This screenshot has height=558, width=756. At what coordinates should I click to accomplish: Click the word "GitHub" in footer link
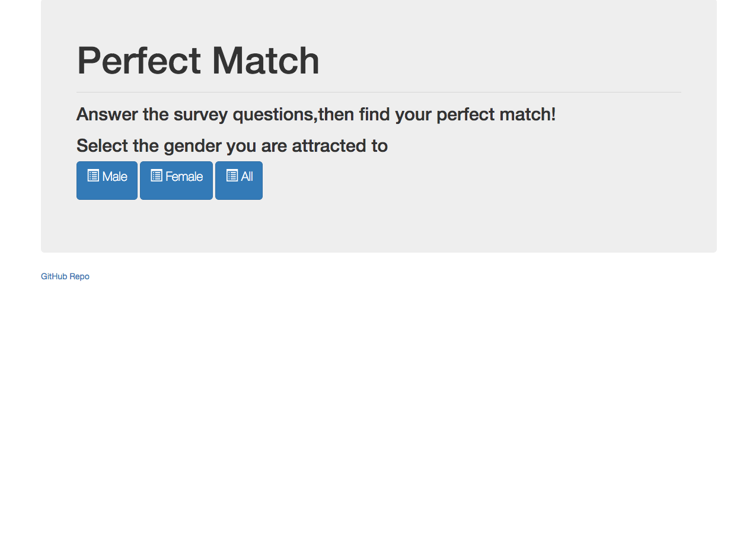click(54, 276)
